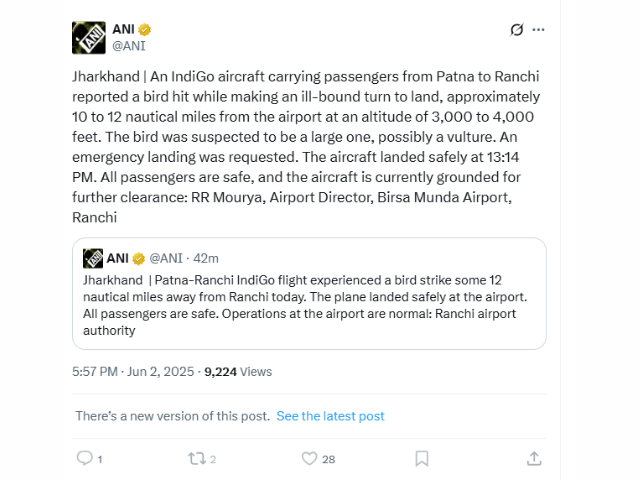Click the Grok icon at top right
640x480 pixels.
516,30
